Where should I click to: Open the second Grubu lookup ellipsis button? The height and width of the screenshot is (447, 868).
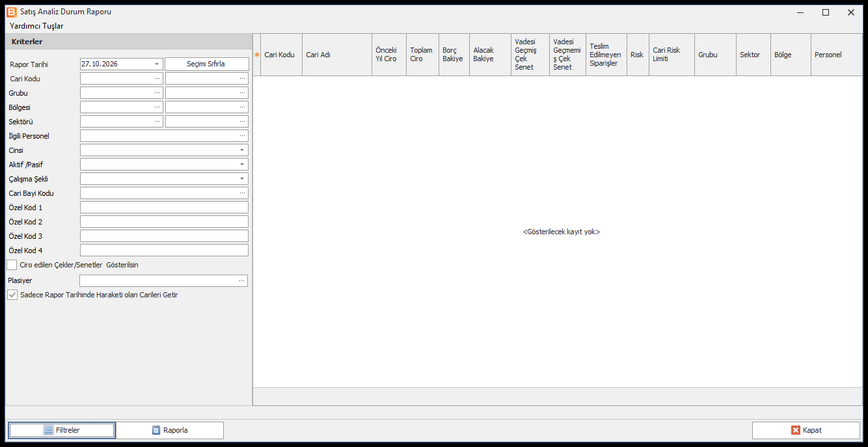point(242,92)
